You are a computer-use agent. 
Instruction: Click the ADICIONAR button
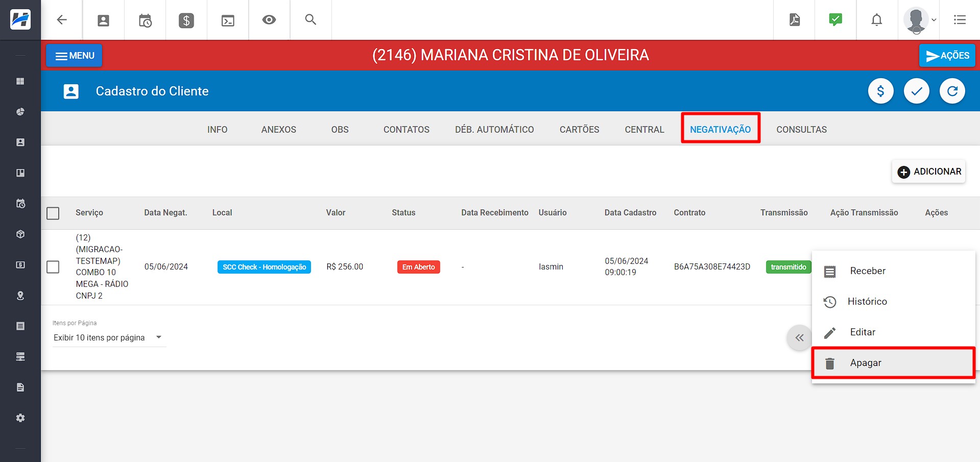928,172
